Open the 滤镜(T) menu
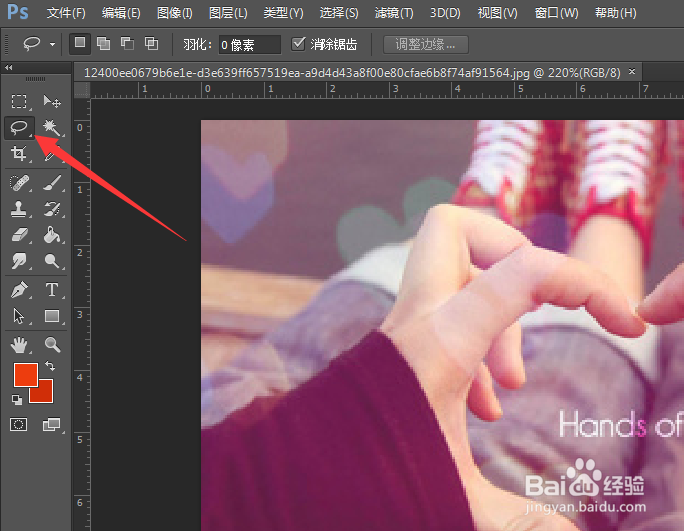Image resolution: width=684 pixels, height=531 pixels. click(394, 13)
